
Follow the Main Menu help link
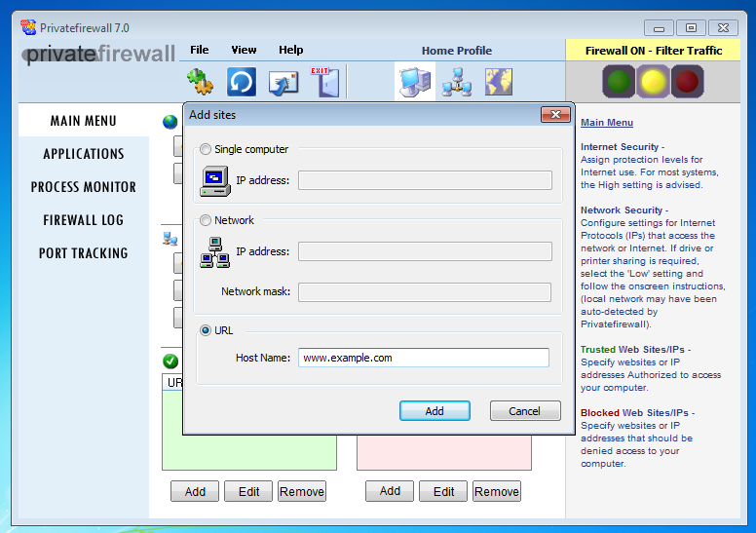(x=607, y=123)
